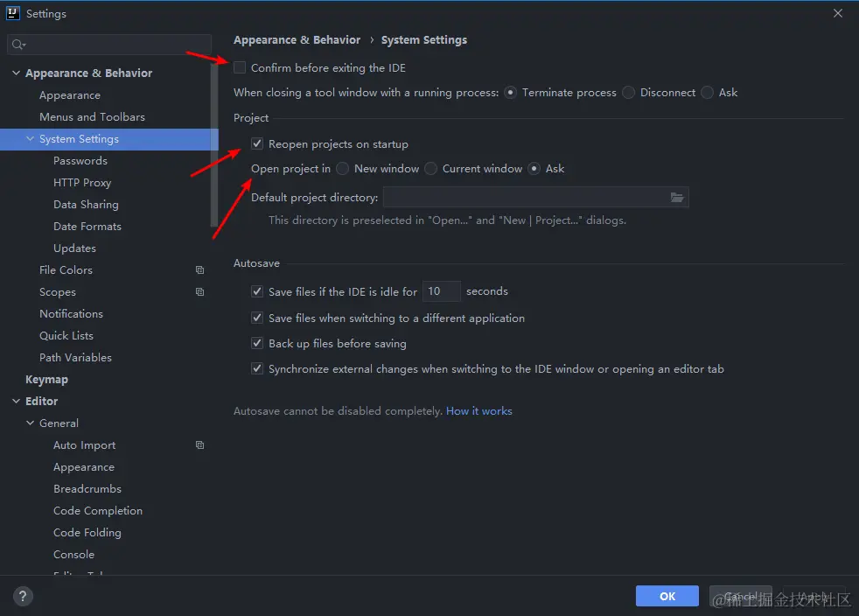The width and height of the screenshot is (859, 616).
Task: Open File Colors settings
Action: [x=66, y=270]
